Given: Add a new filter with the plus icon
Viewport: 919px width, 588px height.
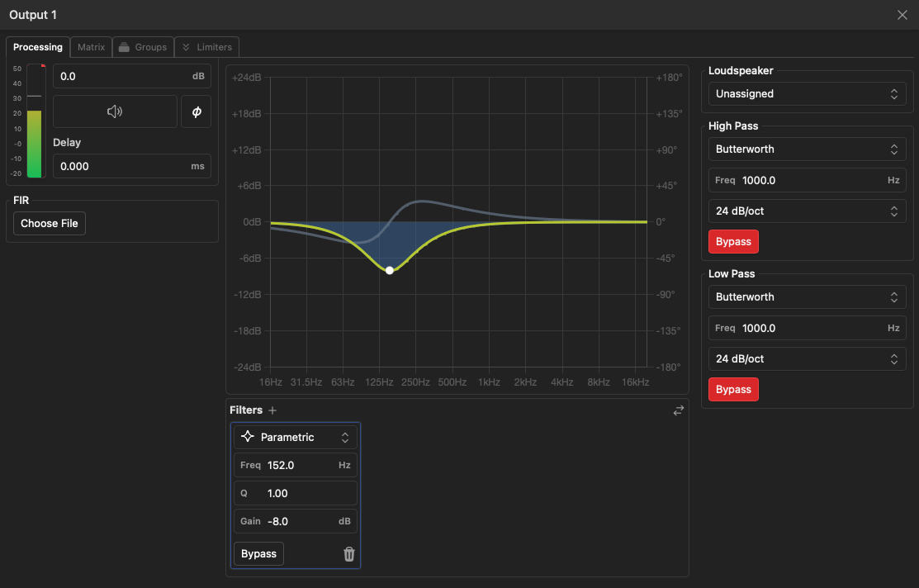Looking at the screenshot, I should coord(273,410).
